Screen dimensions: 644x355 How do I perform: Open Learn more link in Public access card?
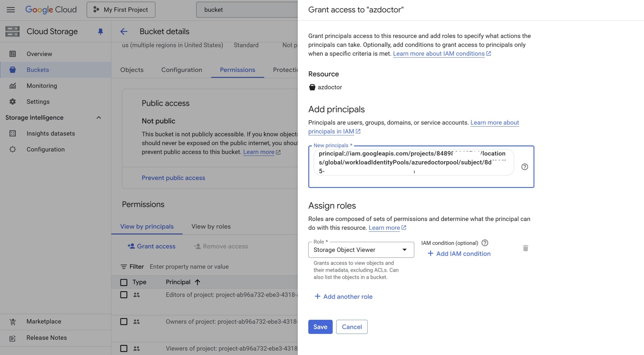(259, 152)
